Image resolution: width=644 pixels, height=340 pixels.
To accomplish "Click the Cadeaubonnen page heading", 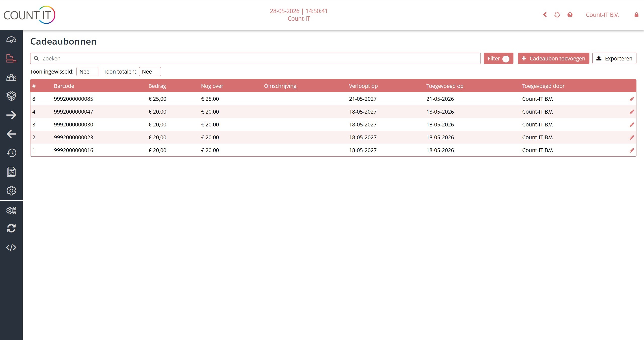I will 63,41.
